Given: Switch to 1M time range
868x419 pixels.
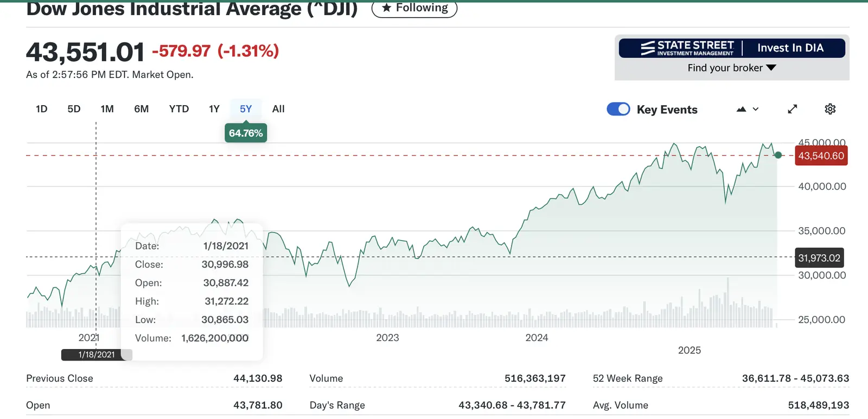Looking at the screenshot, I should 107,109.
